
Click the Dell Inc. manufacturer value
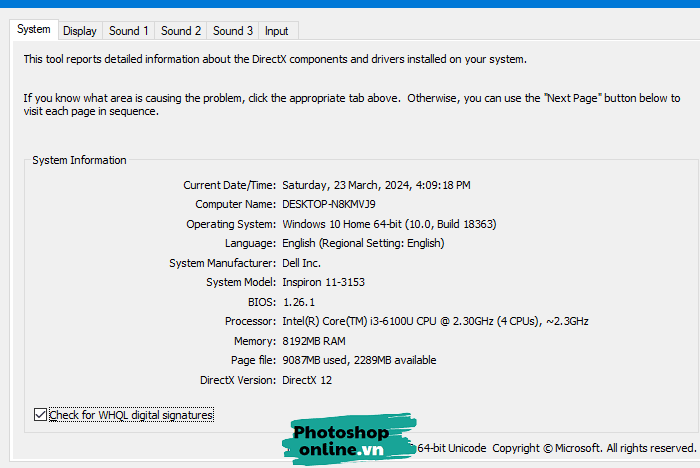tap(302, 263)
